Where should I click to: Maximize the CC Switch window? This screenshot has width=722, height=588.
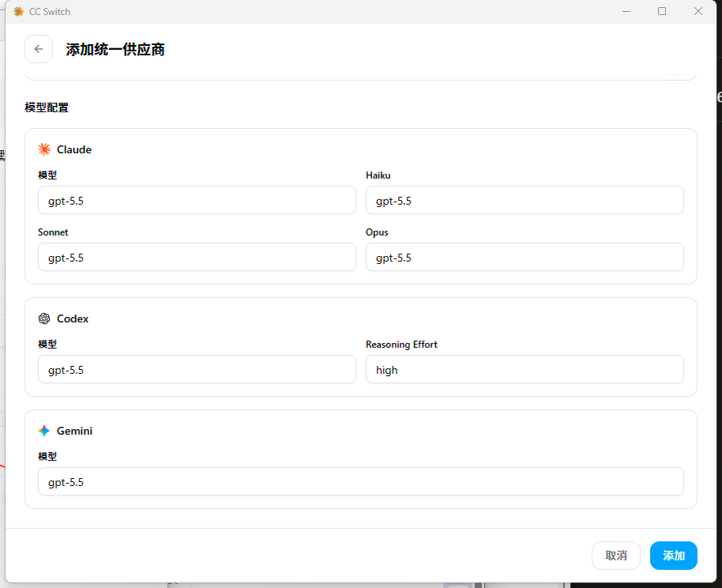[662, 12]
